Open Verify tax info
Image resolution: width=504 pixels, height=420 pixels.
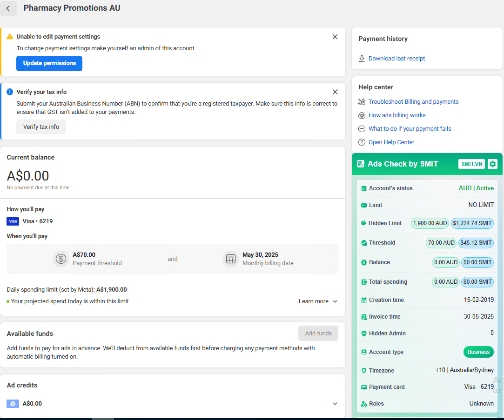41,127
